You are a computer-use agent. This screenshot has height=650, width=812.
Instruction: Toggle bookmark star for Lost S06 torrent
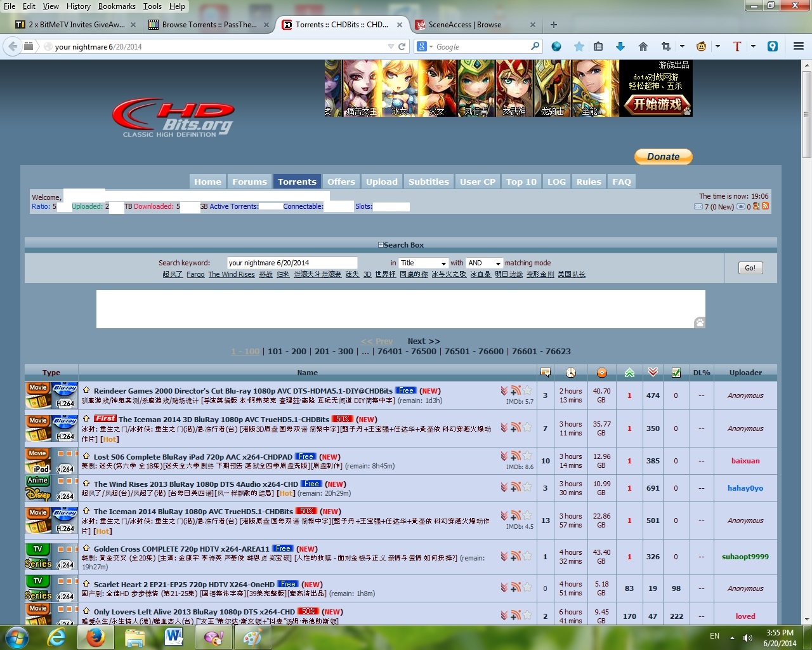point(527,456)
